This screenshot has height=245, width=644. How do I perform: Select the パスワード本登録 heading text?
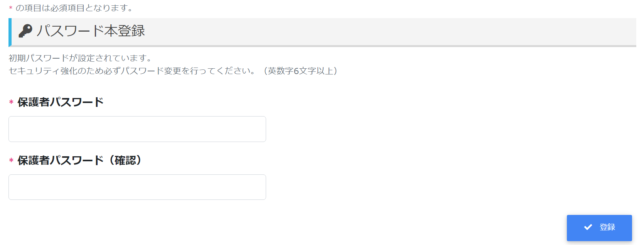[91, 31]
